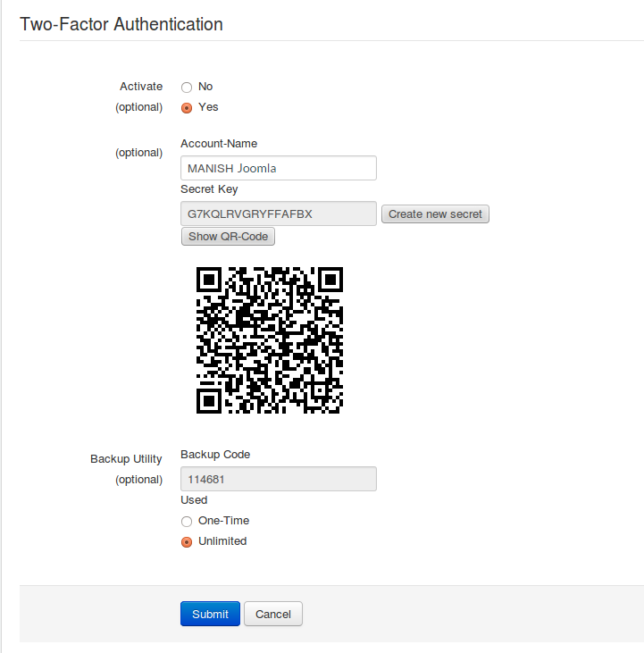Click the QR code image
Screen dimensions: 644x653
pos(270,340)
